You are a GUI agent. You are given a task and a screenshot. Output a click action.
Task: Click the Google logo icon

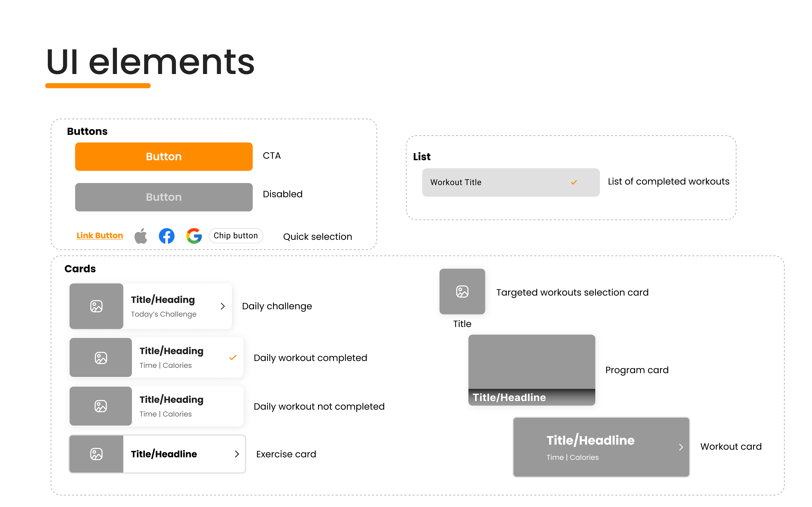point(194,236)
